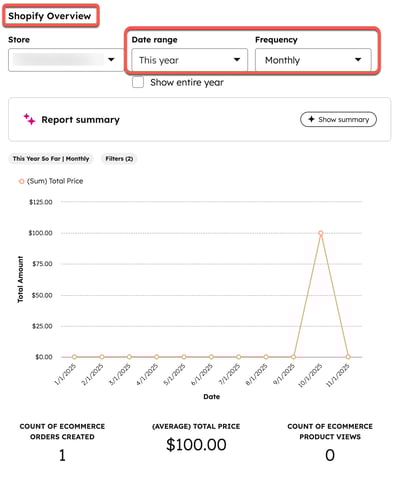Click the 11/1/2025 data point on chart
The width and height of the screenshot is (400, 478).
[348, 357]
